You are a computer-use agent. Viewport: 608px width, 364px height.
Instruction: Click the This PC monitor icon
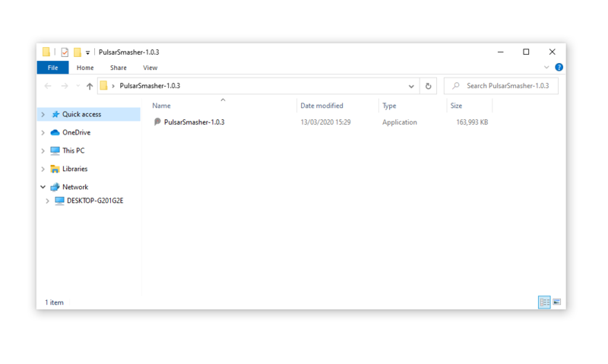(55, 150)
